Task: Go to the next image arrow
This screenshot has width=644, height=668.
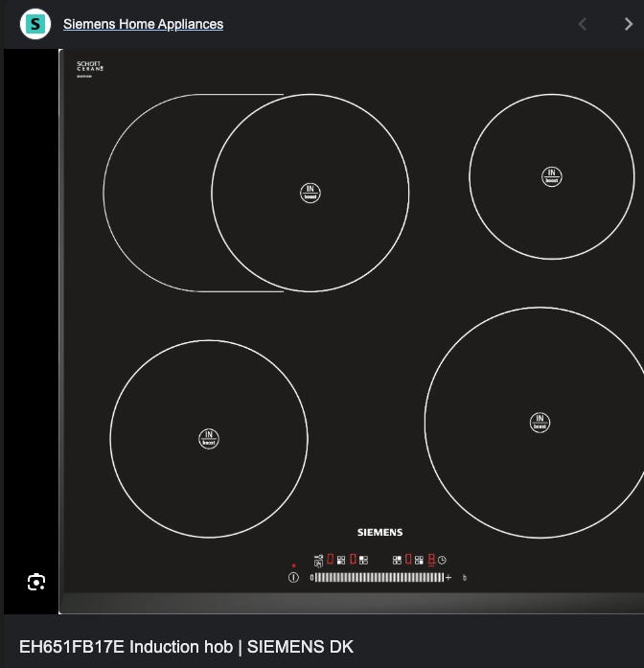Action: pyautogui.click(x=629, y=24)
